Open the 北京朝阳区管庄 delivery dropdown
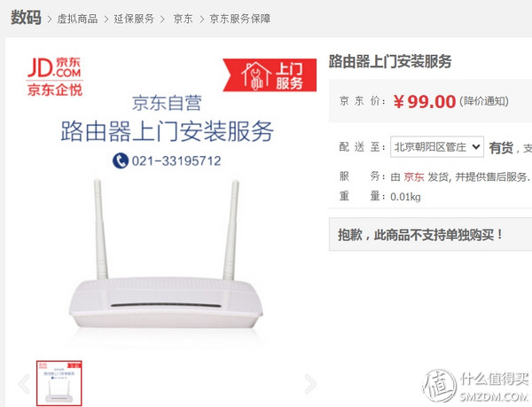The image size is (532, 407). click(x=437, y=147)
